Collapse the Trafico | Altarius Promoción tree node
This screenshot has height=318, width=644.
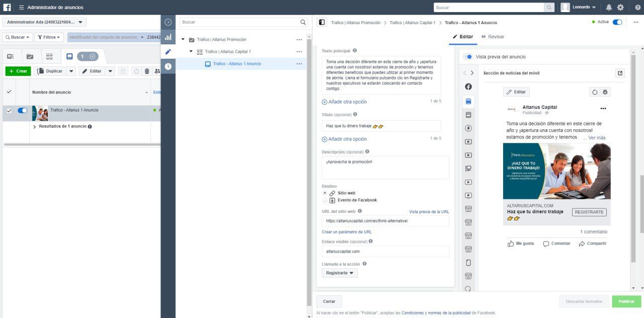pyautogui.click(x=183, y=40)
